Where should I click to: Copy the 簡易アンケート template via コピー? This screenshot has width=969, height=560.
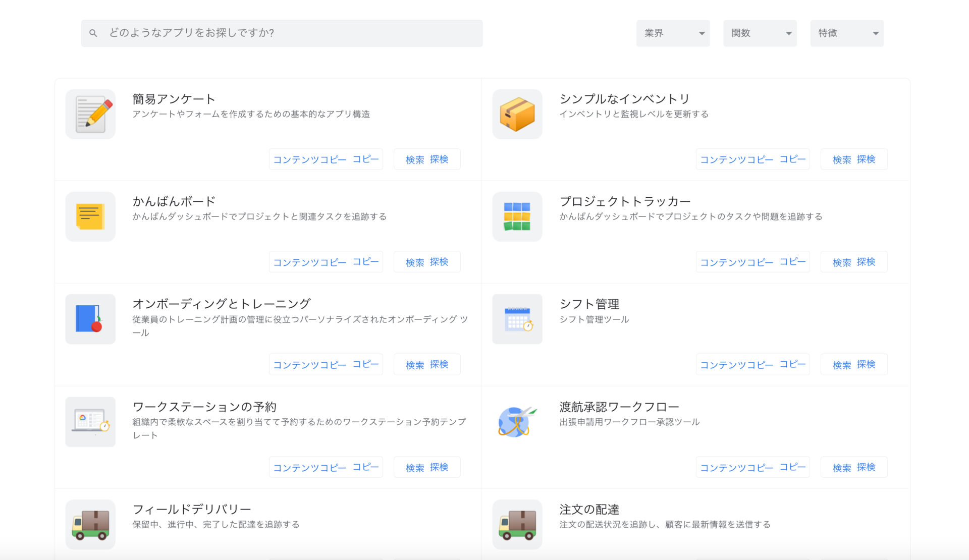tap(326, 159)
